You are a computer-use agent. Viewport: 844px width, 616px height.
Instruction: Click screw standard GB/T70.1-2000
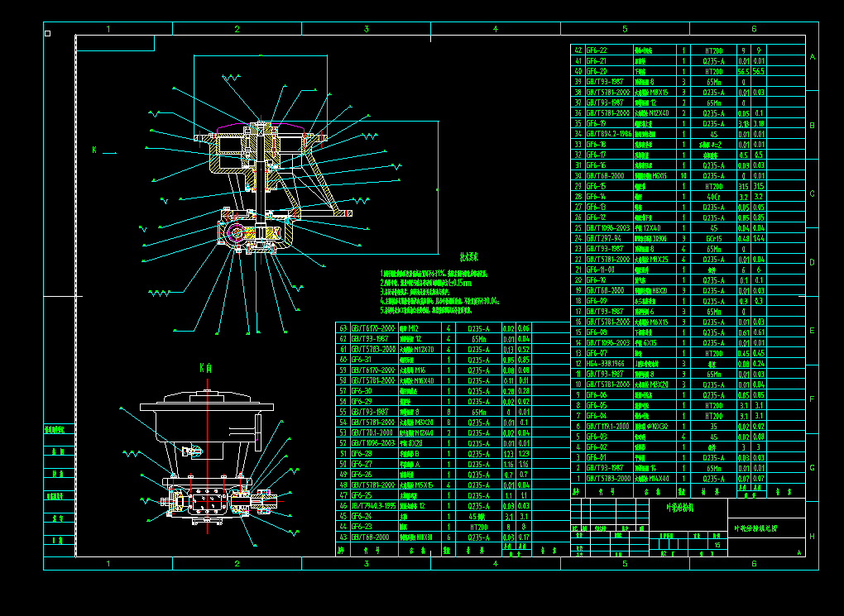coord(372,432)
